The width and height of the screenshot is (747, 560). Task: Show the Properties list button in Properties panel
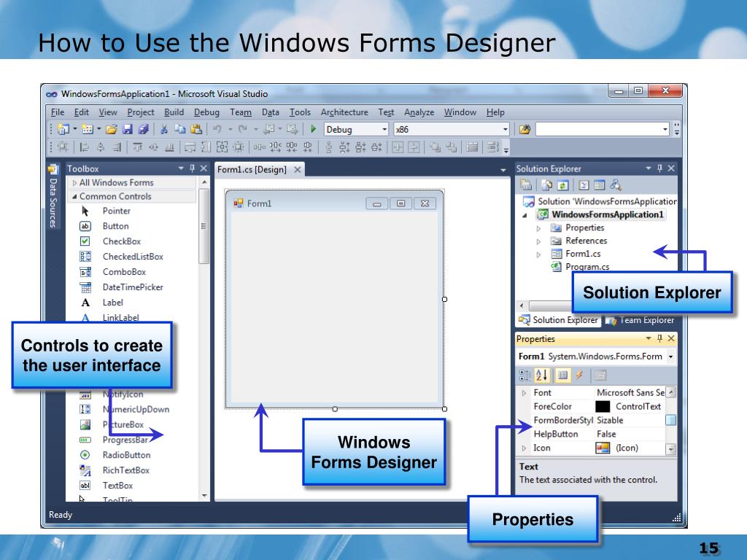coord(562,376)
